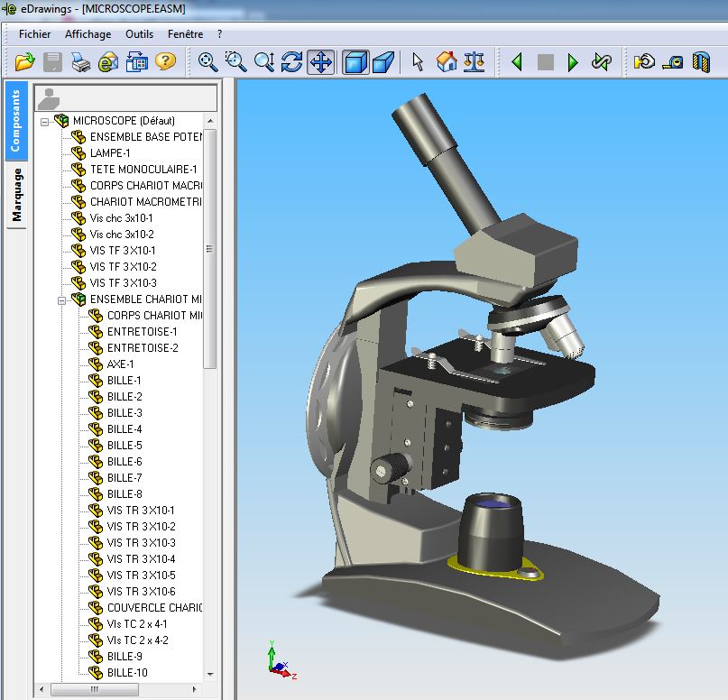
Task: Activate the Rotate view tool
Action: click(x=292, y=61)
